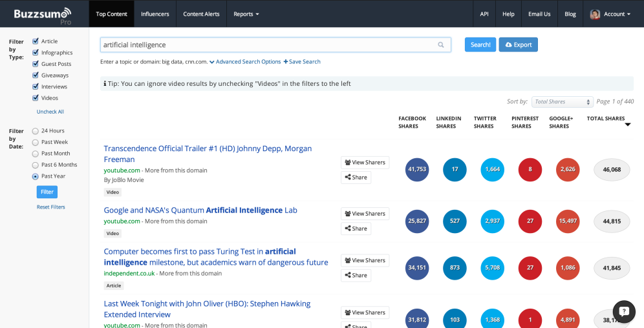
Task: Click the Total Shares sort arrow icon
Action: point(627,125)
